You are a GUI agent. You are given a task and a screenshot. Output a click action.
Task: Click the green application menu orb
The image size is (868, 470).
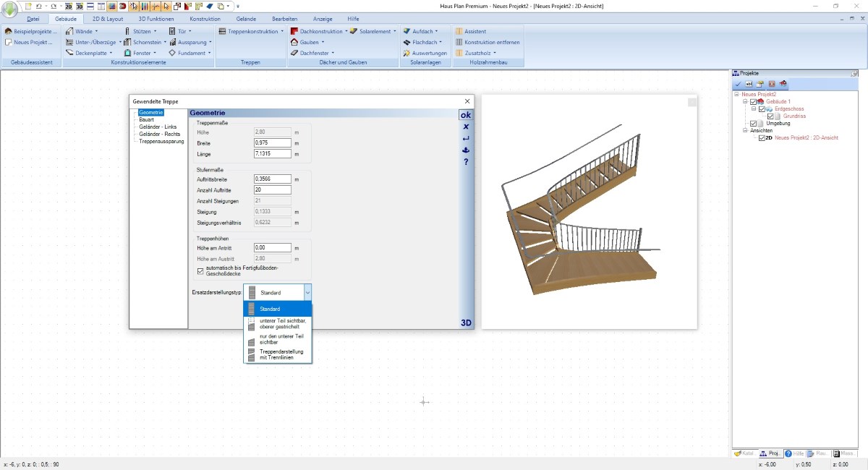9,9
